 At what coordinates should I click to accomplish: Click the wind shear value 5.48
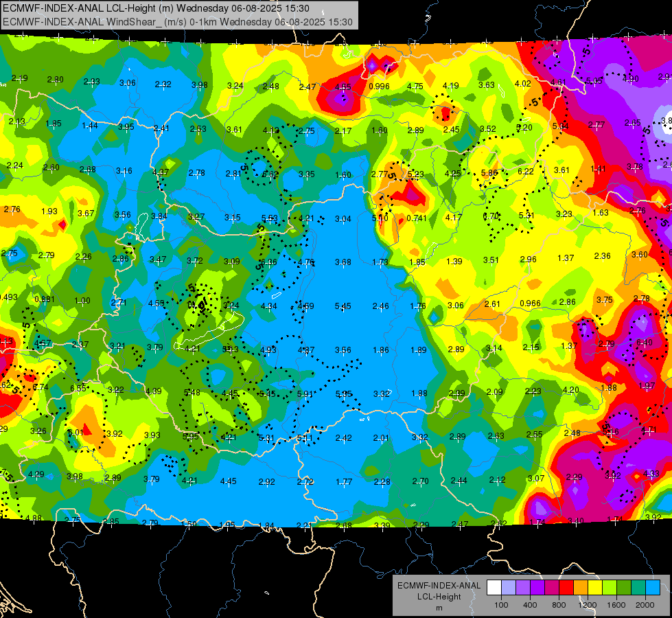[x=192, y=392]
